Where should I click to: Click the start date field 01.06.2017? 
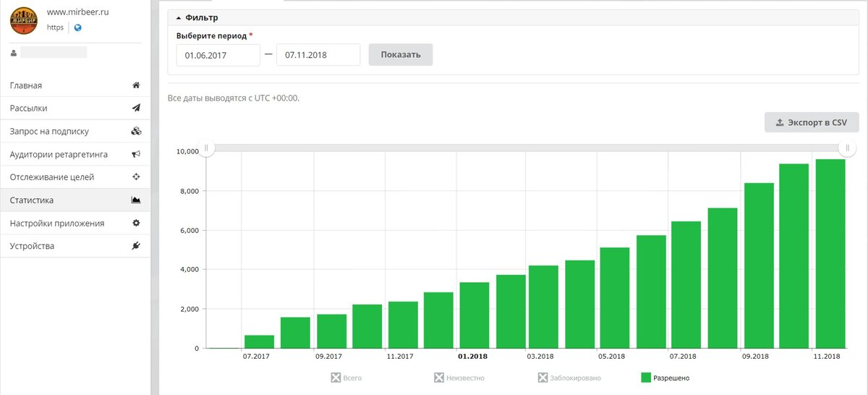(x=218, y=55)
